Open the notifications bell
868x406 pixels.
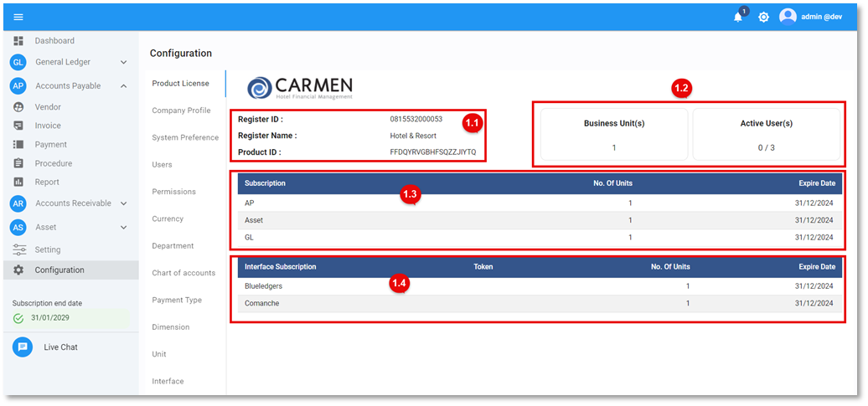click(x=738, y=17)
